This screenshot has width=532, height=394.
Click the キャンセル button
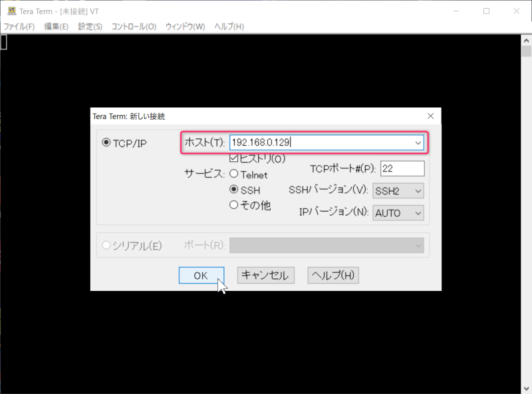click(265, 275)
